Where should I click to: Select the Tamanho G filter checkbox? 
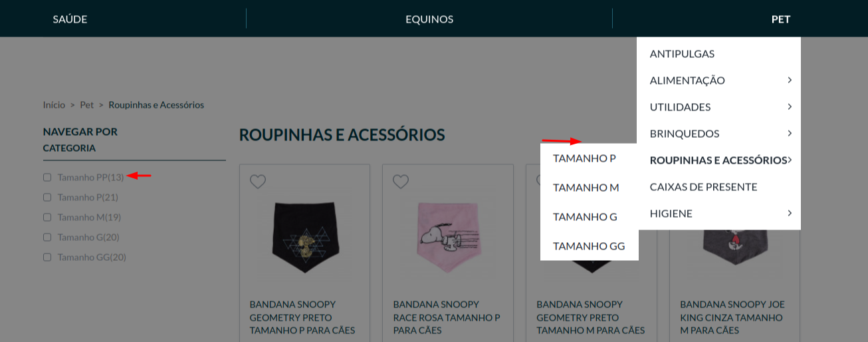pos(47,238)
